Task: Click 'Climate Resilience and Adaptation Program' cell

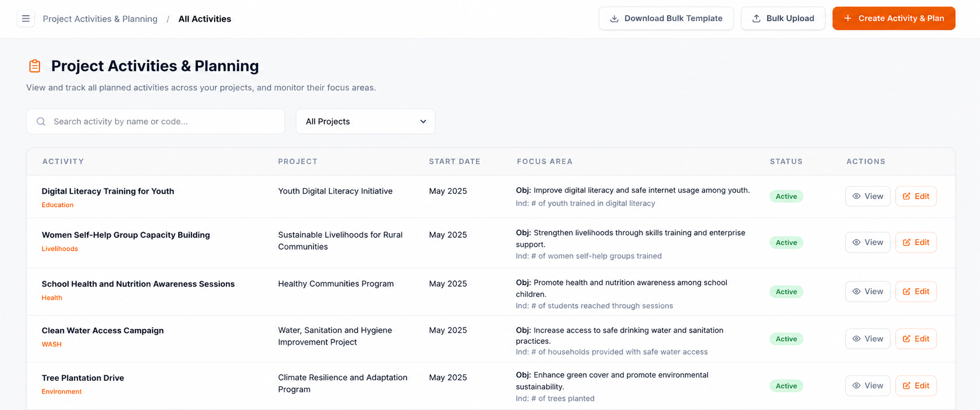Action: click(x=342, y=383)
